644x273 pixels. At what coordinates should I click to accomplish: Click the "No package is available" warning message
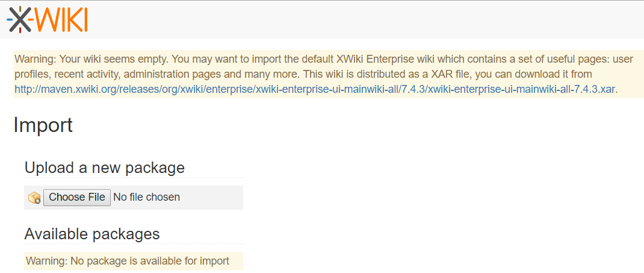coord(149,261)
